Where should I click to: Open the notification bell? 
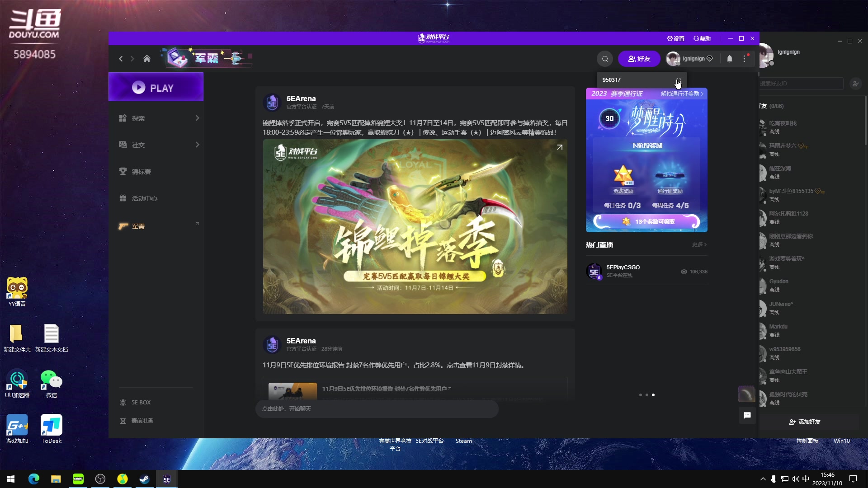coord(730,59)
